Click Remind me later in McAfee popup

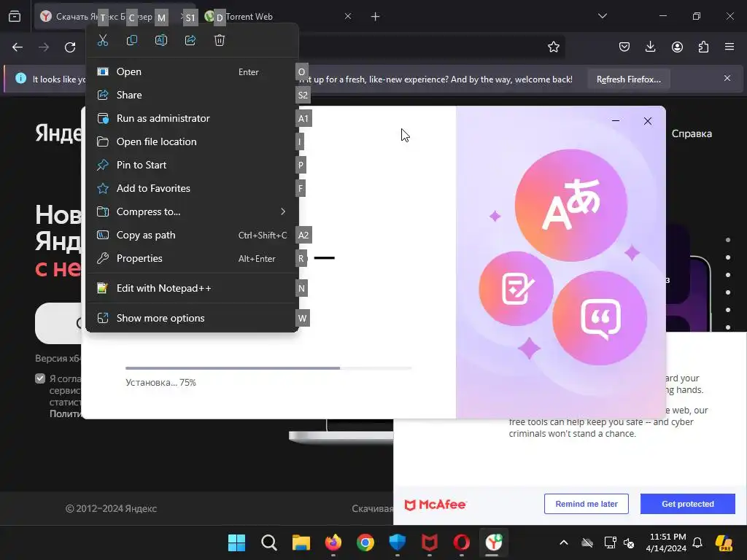587,504
